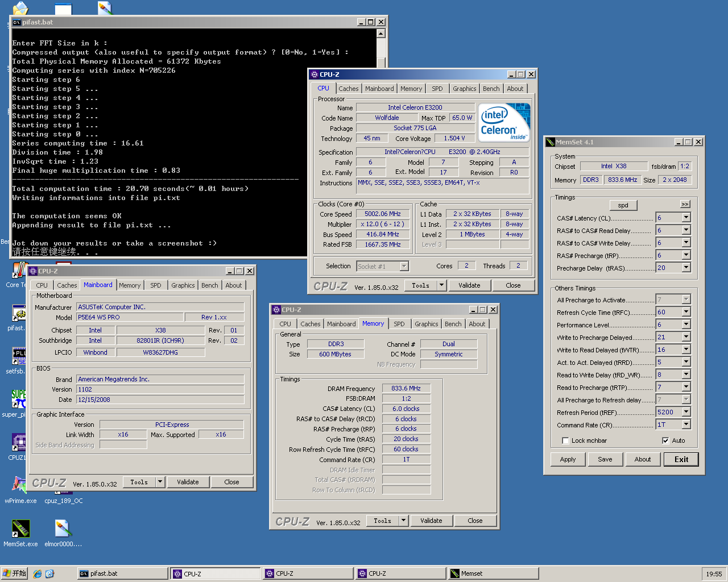Click the spd button in MemSet Timings
Image resolution: width=728 pixels, height=582 pixels.
623,205
